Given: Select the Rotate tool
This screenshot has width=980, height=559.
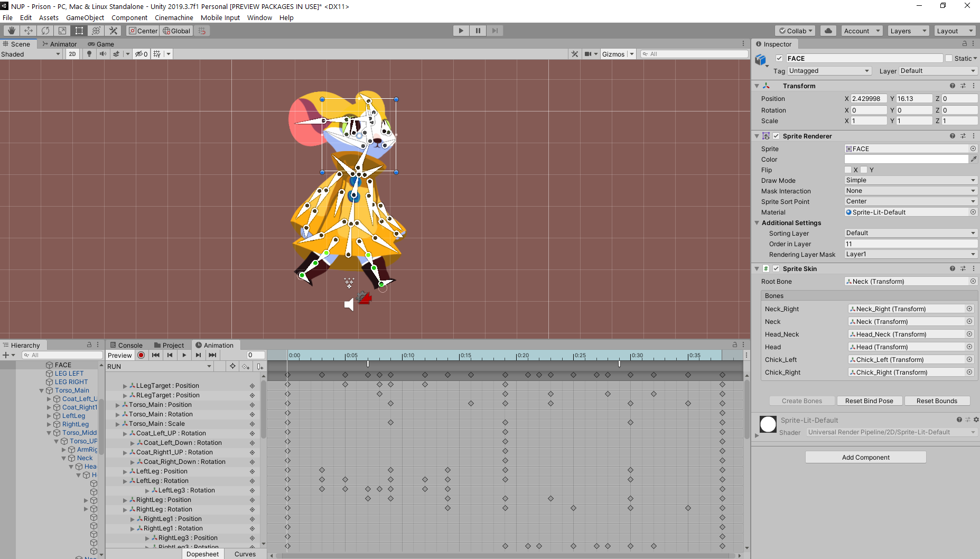Looking at the screenshot, I should coord(45,31).
